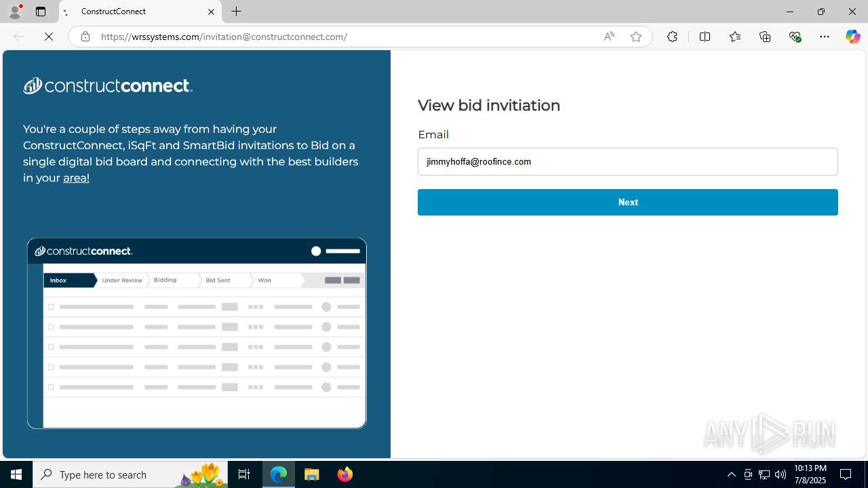
Task: Go back using the browser back arrow
Action: (19, 37)
